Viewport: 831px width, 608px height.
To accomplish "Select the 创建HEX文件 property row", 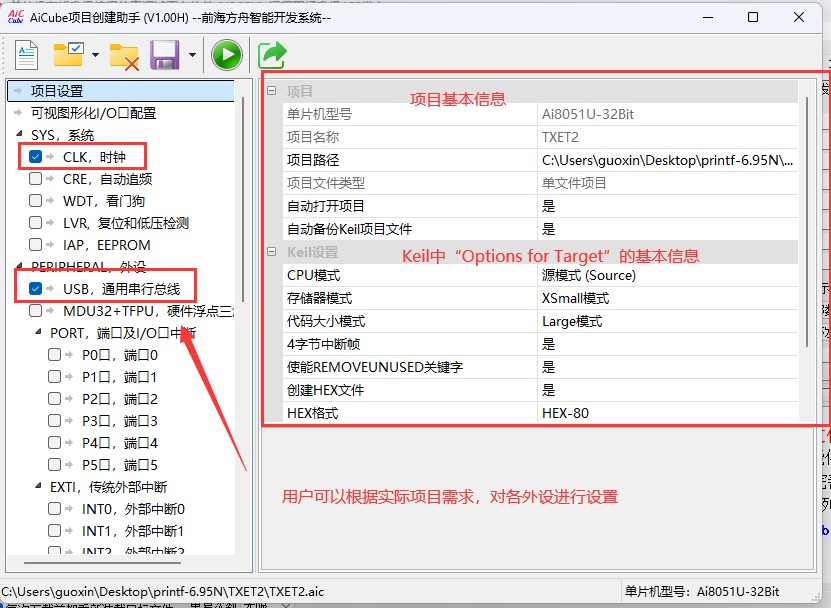I will tap(541, 390).
